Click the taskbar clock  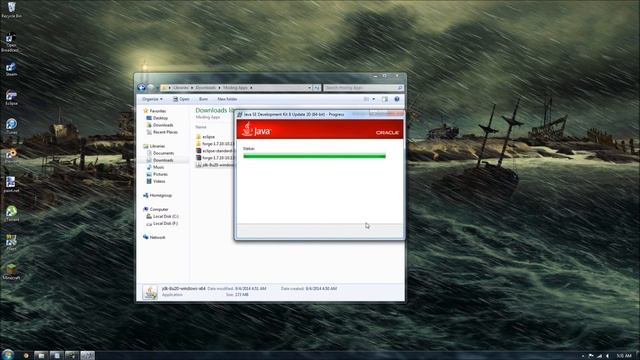pyautogui.click(x=624, y=356)
